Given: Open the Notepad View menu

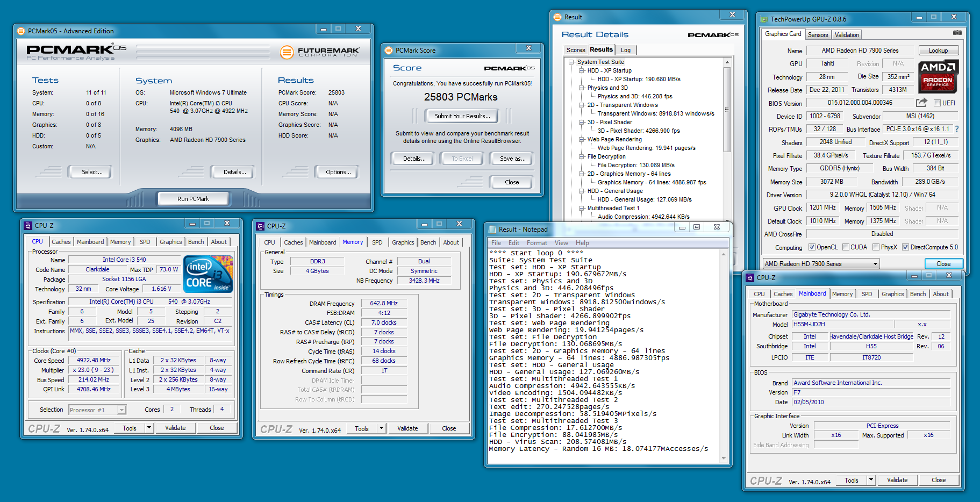Looking at the screenshot, I should click(x=561, y=243).
